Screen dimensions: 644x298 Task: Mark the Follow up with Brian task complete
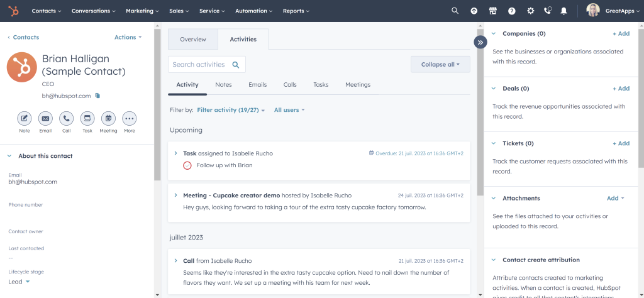coord(187,165)
